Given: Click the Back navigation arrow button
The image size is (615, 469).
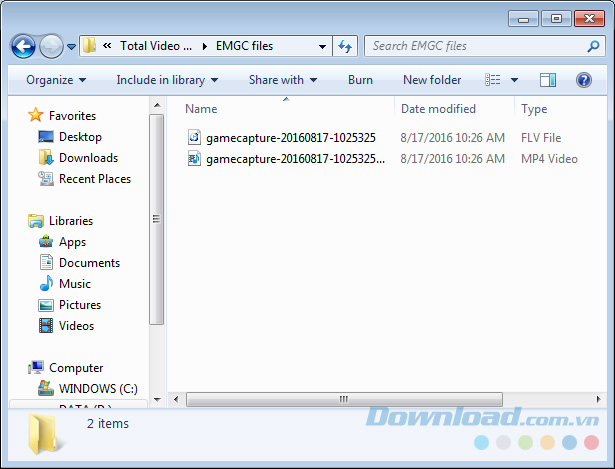Looking at the screenshot, I should [23, 46].
